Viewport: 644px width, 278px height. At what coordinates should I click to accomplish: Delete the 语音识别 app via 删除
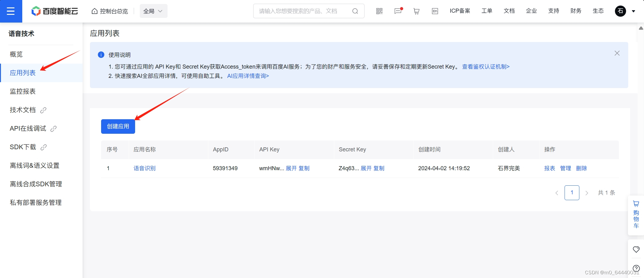click(581, 168)
